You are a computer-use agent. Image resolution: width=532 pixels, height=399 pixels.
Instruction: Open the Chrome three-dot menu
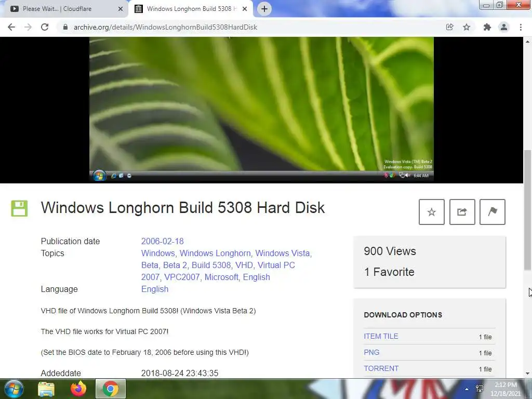pyautogui.click(x=521, y=27)
